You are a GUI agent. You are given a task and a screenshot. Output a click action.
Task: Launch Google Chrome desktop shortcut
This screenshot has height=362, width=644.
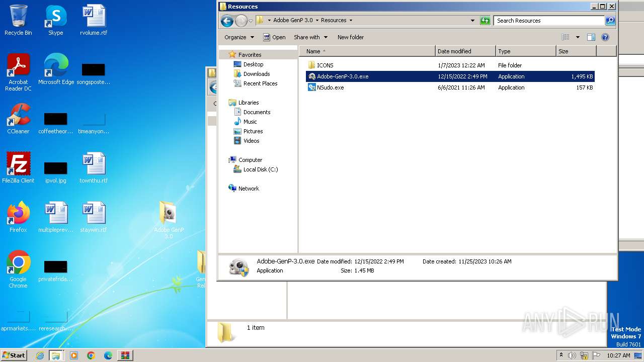click(x=18, y=269)
